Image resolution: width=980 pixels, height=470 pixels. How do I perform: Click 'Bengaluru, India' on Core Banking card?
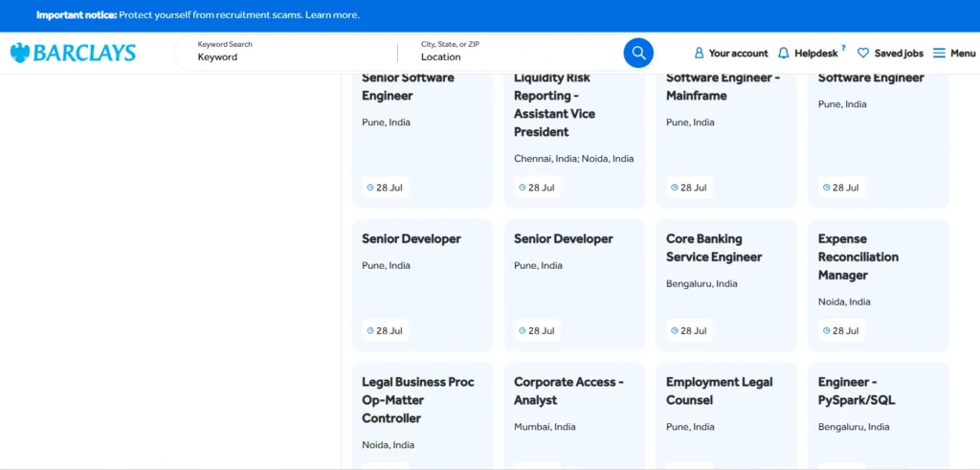702,283
